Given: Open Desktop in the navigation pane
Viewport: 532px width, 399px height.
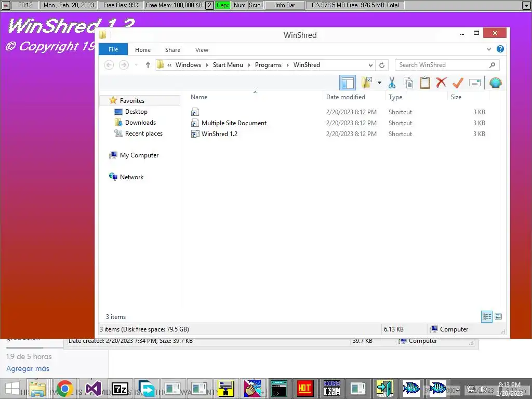Looking at the screenshot, I should click(136, 112).
